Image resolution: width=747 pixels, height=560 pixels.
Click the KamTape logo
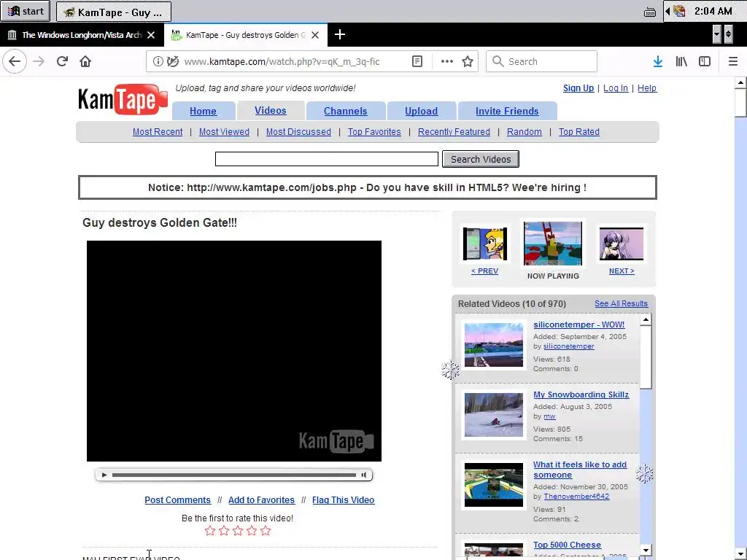click(123, 99)
